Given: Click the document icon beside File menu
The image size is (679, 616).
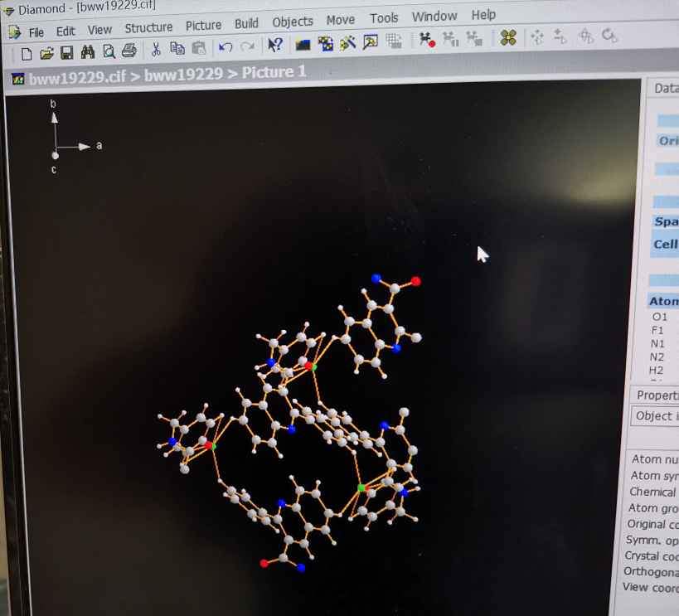Looking at the screenshot, I should [14, 32].
